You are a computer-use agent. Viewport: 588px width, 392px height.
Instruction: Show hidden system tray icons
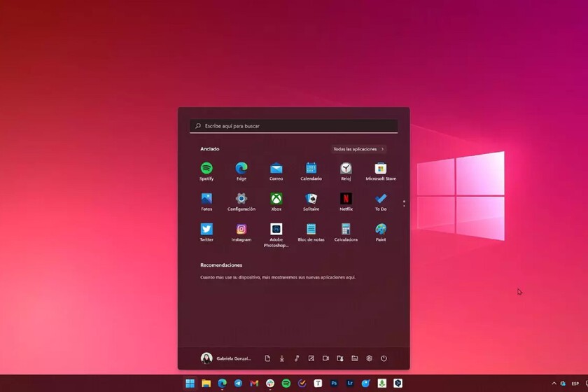(x=554, y=384)
